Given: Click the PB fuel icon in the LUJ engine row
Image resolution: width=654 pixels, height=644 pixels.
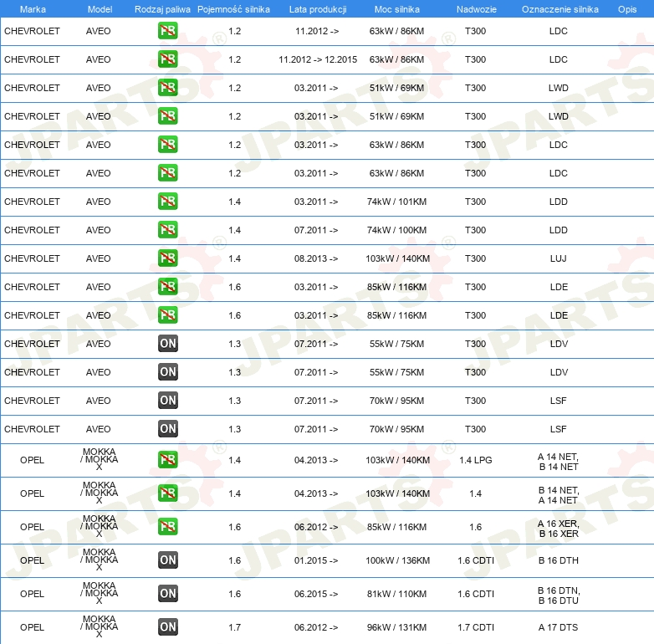Looking at the screenshot, I should coord(168,258).
